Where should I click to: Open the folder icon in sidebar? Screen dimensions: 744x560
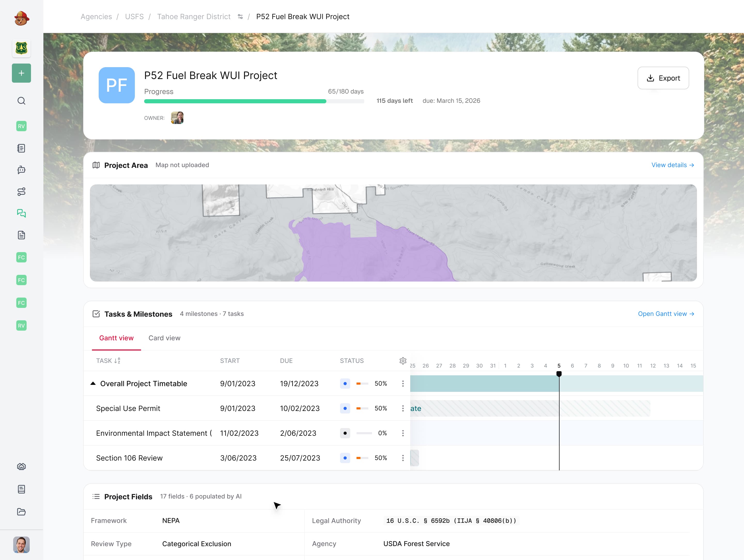pos(21,511)
